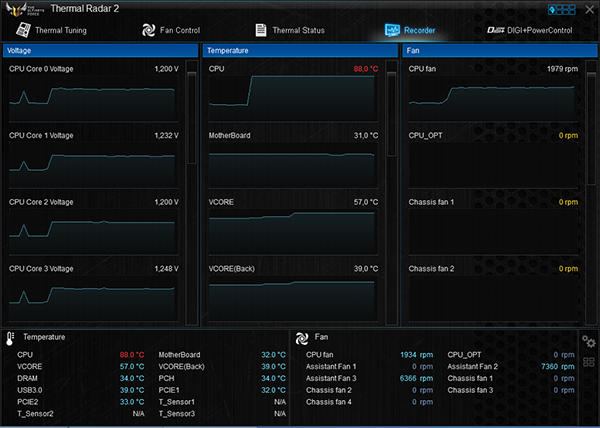The image size is (600, 428).
Task: Click the T_Sensor2 label
Action: 35,414
